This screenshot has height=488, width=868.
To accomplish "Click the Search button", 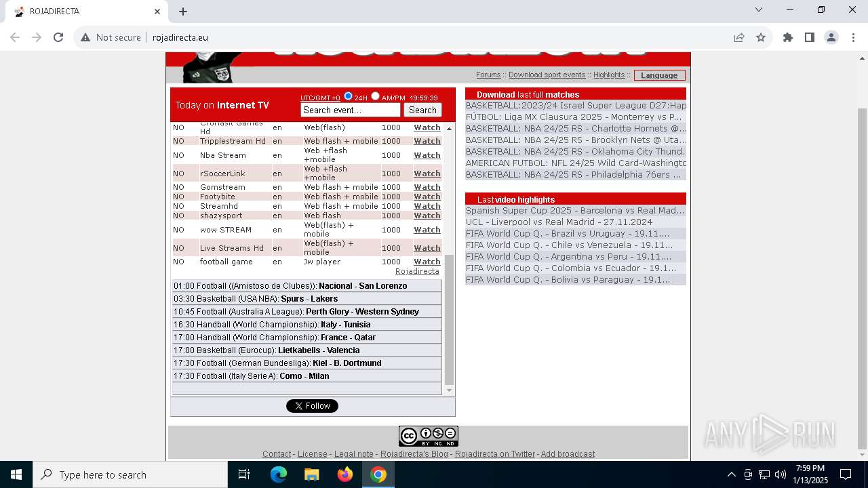I will pyautogui.click(x=422, y=110).
